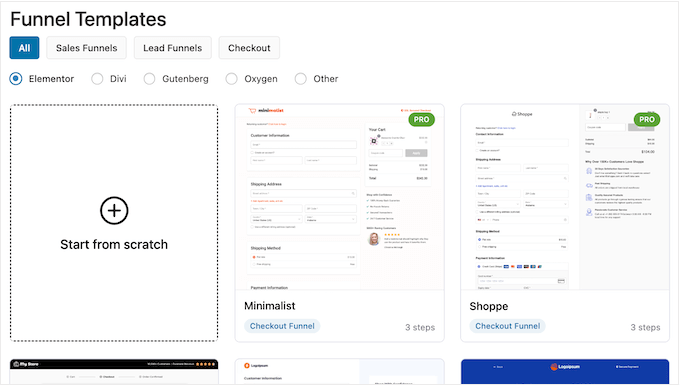This screenshot has width=680, height=385.
Task: Click the 3 steps label on Minimalist
Action: point(420,327)
